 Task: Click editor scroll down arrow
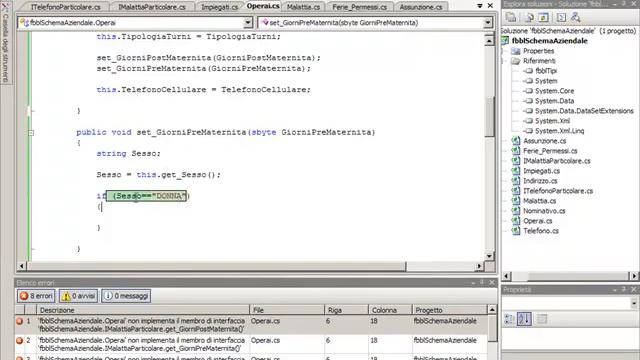click(x=489, y=256)
